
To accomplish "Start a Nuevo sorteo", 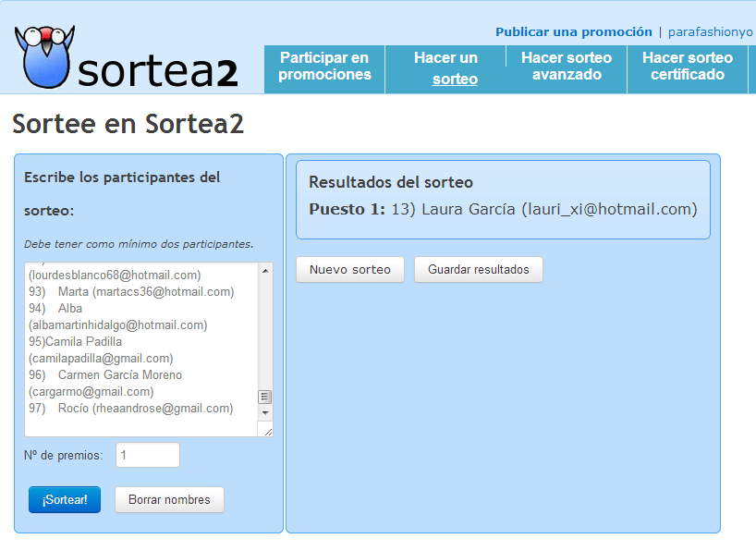I will tap(350, 270).
